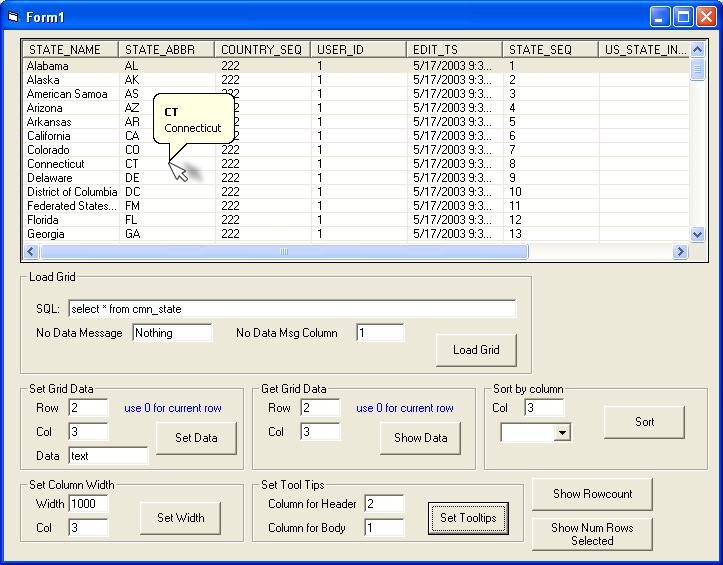The image size is (723, 565).
Task: Click Show Num Rows Selected button
Action: [x=591, y=534]
